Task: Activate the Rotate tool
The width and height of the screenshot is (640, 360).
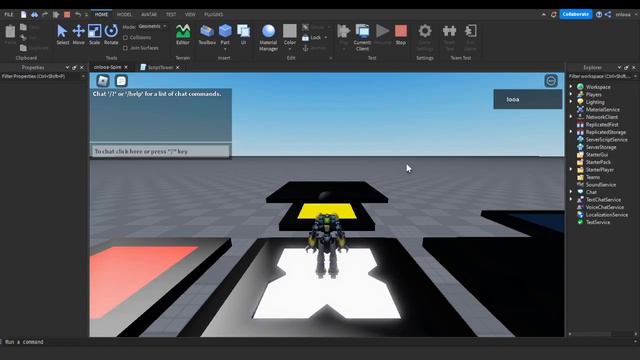Action: pyautogui.click(x=111, y=34)
